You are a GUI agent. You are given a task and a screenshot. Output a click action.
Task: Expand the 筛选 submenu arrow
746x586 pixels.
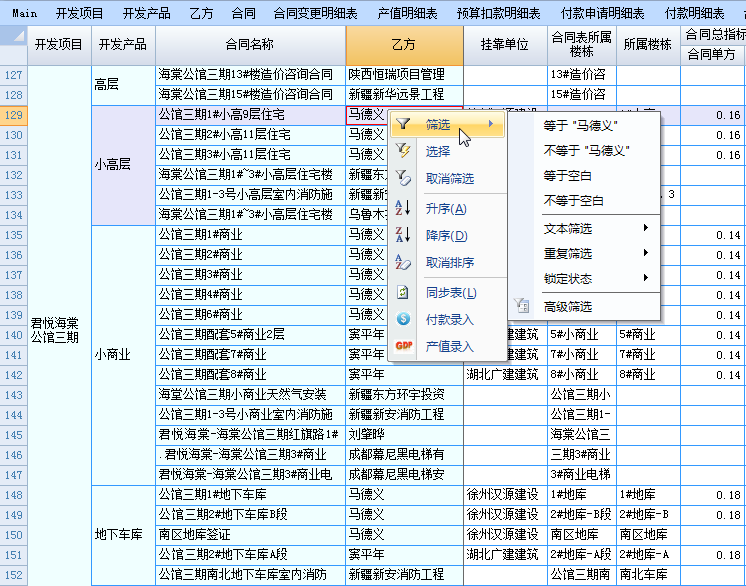[491, 124]
